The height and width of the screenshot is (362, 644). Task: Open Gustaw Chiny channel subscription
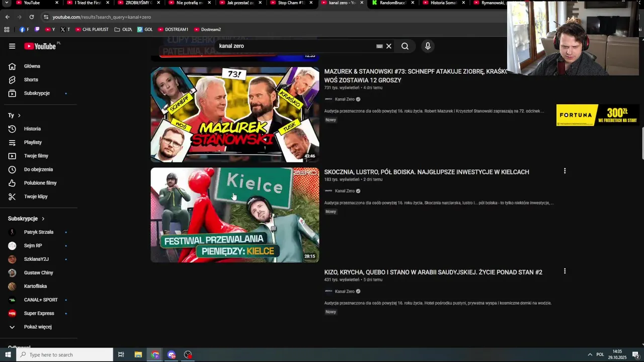(39, 273)
